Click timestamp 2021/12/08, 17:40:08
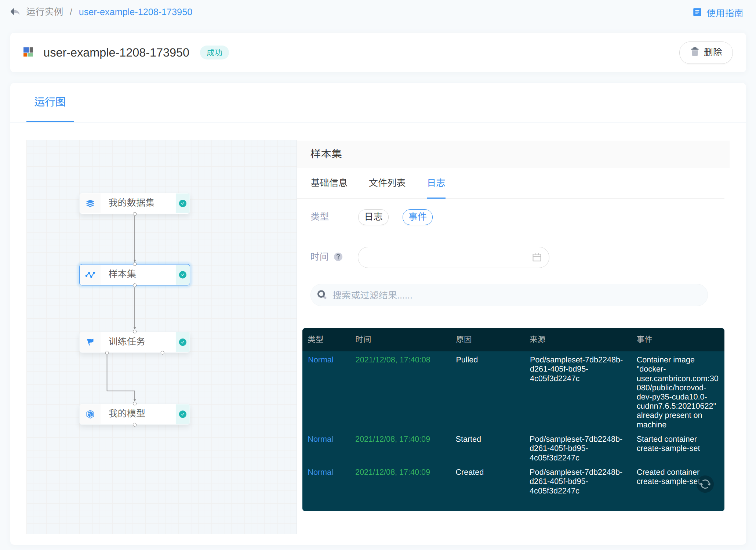This screenshot has width=756, height=550. tap(393, 360)
